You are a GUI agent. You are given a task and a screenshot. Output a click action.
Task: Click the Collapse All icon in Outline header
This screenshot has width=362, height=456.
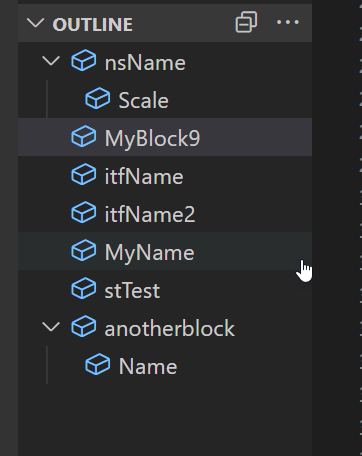[x=246, y=22]
